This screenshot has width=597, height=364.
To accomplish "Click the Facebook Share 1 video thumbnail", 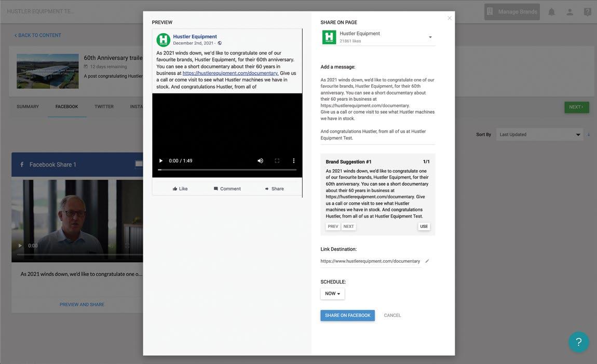I will tap(77, 221).
